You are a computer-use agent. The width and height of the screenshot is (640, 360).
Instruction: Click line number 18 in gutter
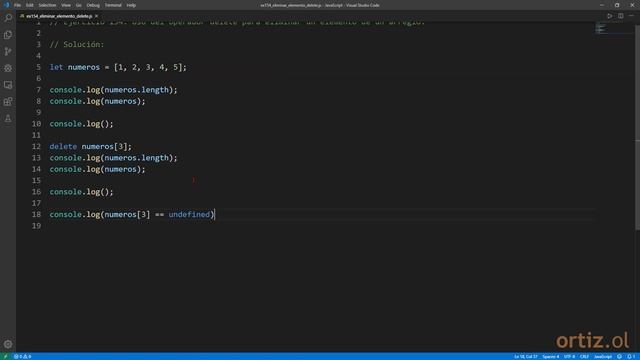[36, 214]
